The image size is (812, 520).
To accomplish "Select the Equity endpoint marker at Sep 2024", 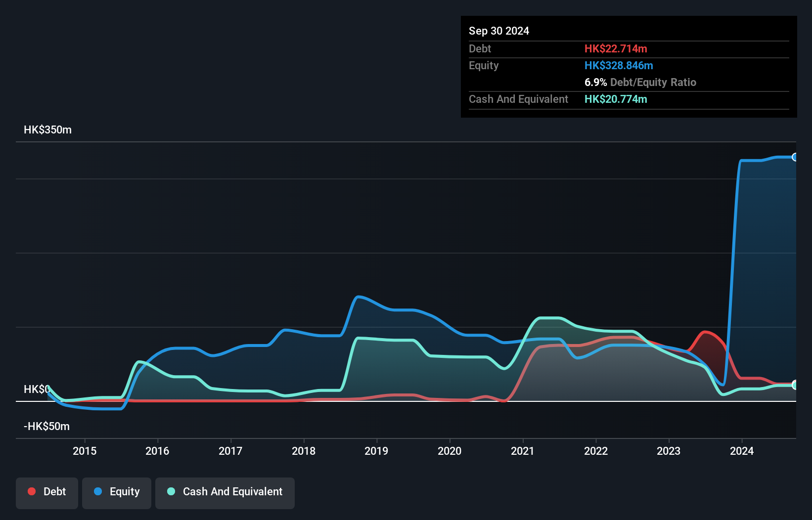I will pyautogui.click(x=795, y=157).
